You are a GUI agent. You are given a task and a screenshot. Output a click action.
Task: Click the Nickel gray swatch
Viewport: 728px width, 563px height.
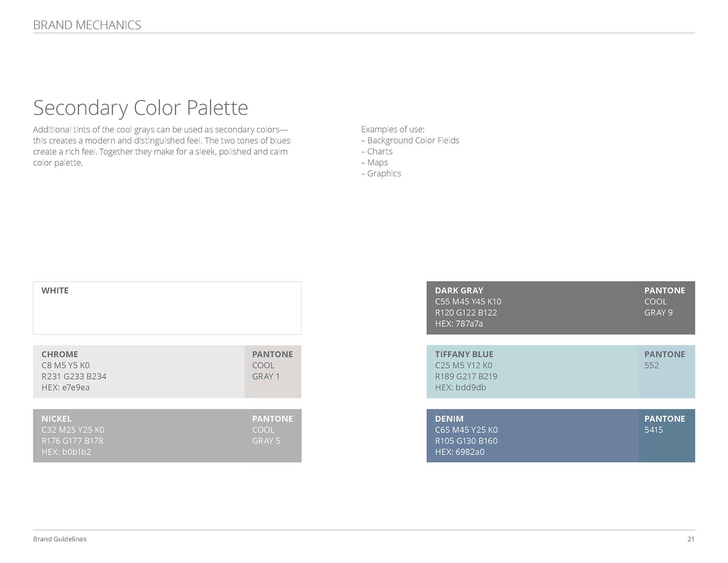(x=139, y=436)
